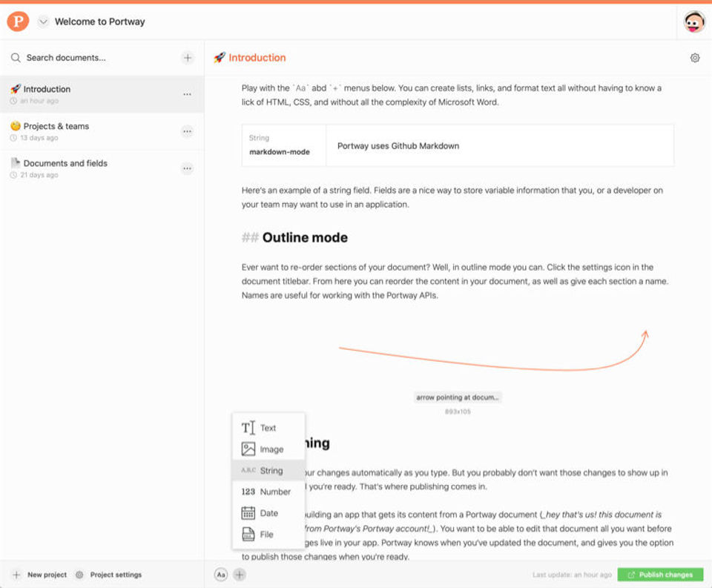Open the Introduction document in sidebar
This screenshot has height=588, width=712.
[102, 94]
